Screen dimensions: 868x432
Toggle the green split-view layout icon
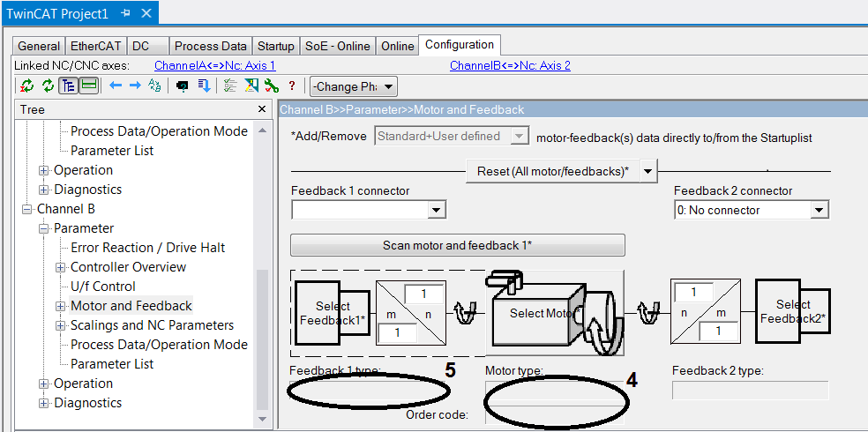click(89, 86)
